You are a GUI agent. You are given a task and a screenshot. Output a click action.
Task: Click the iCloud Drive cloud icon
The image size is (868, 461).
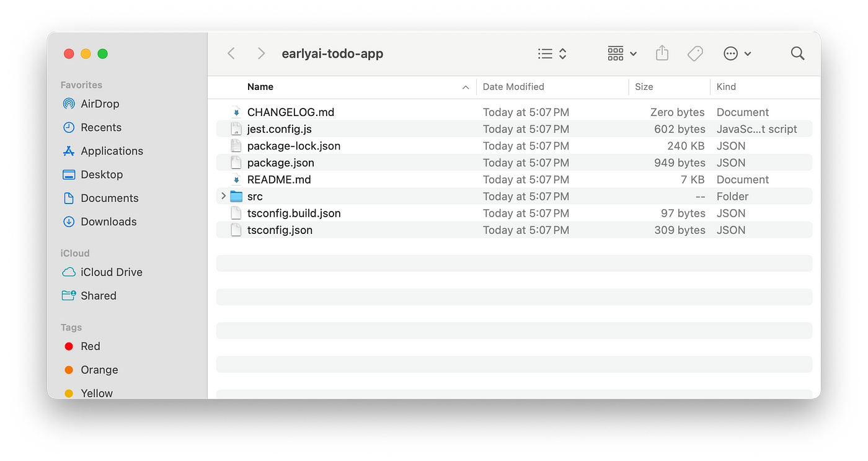point(69,272)
